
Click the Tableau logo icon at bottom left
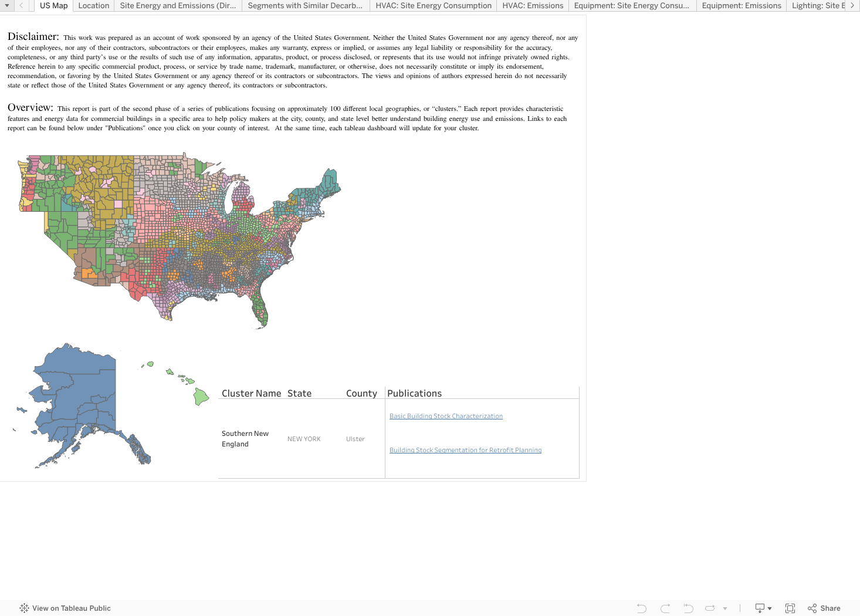click(x=24, y=608)
